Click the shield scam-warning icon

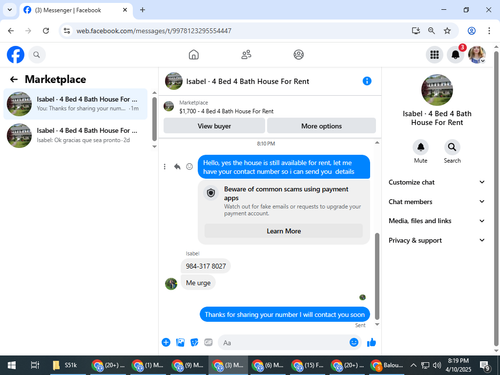click(211, 193)
